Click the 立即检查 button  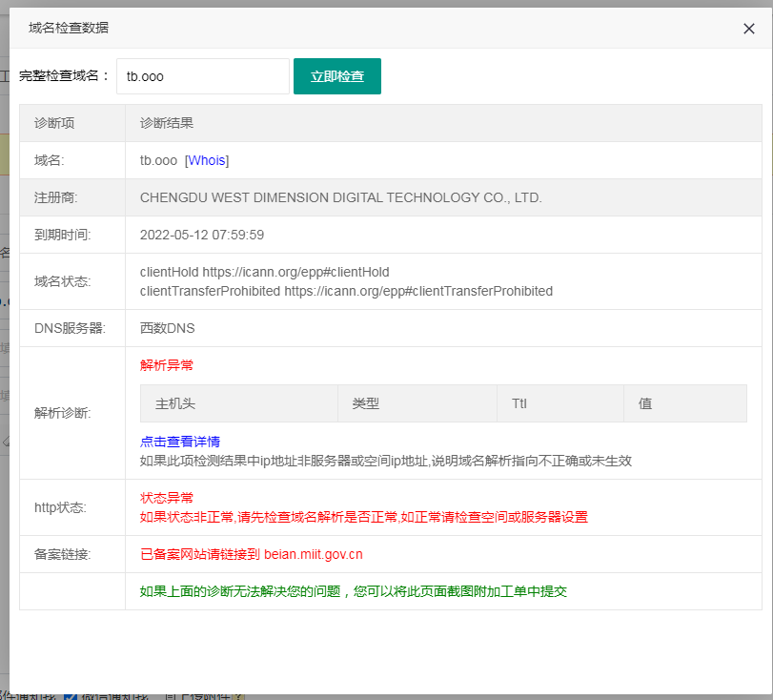coord(337,76)
